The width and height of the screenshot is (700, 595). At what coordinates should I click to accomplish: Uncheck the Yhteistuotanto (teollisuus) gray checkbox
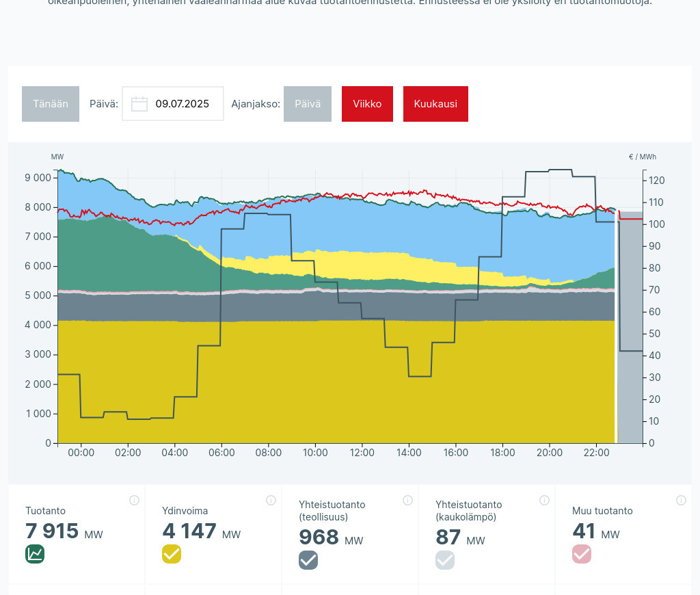coord(308,560)
